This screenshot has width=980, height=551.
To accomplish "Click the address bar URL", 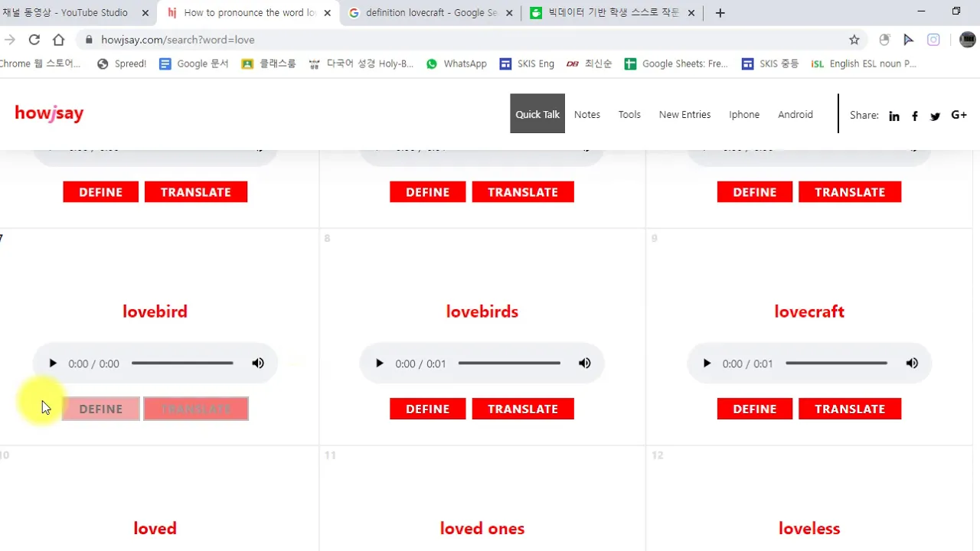I will tap(178, 40).
